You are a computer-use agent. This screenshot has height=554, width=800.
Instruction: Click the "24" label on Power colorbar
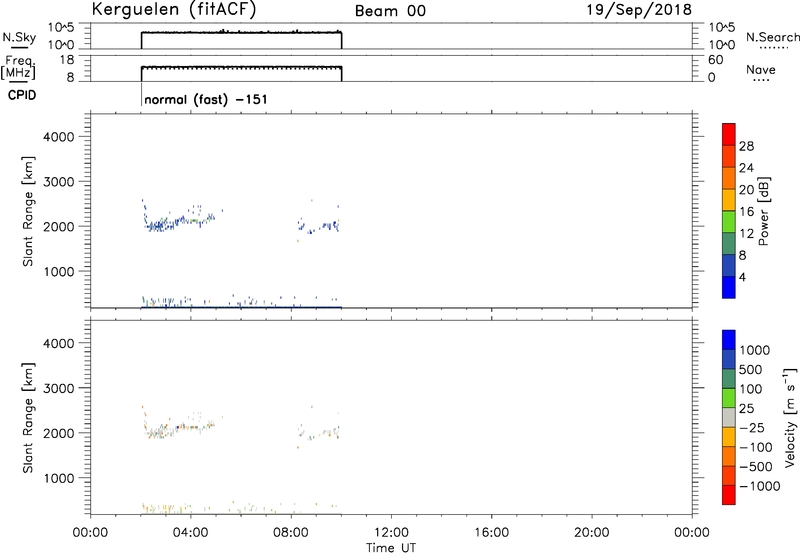pyautogui.click(x=746, y=168)
